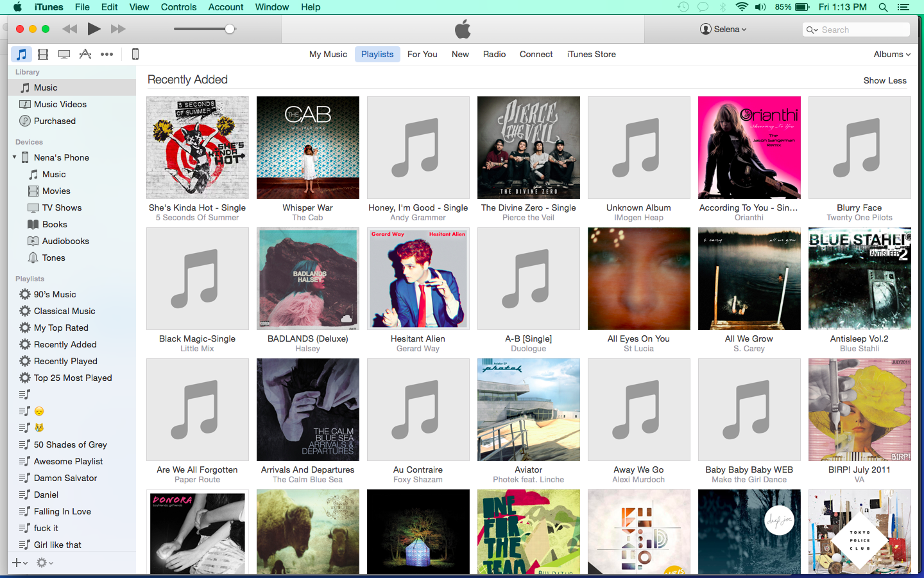Viewport: 924px width, 578px height.
Task: Open the BIRP! July 2011 album cover
Action: tap(860, 410)
